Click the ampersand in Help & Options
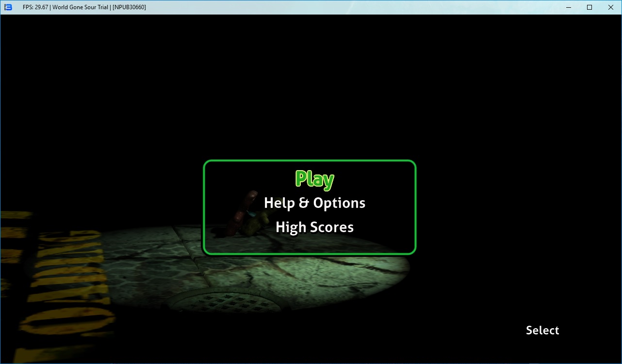Viewport: 622px width, 364px height. pos(304,203)
